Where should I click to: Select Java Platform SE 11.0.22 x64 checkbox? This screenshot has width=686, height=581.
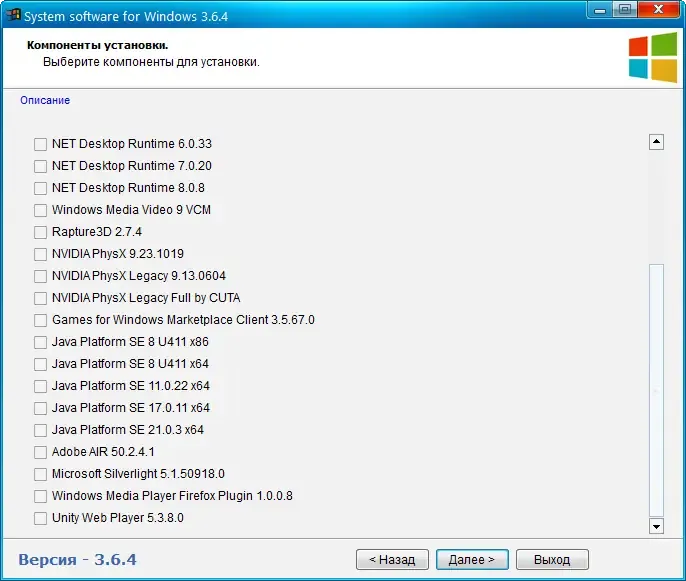pyautogui.click(x=40, y=386)
